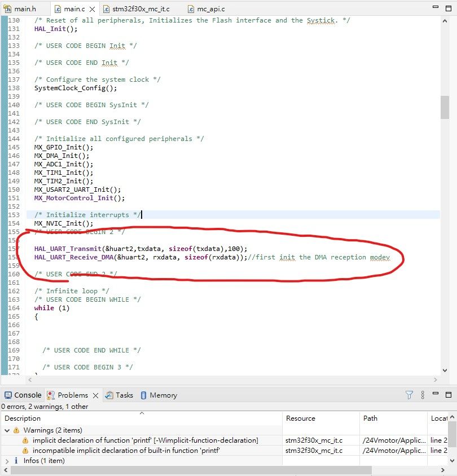Click stm32f30x_mc_it.c resource of first warning
The height and width of the screenshot is (476, 457).
314,440
